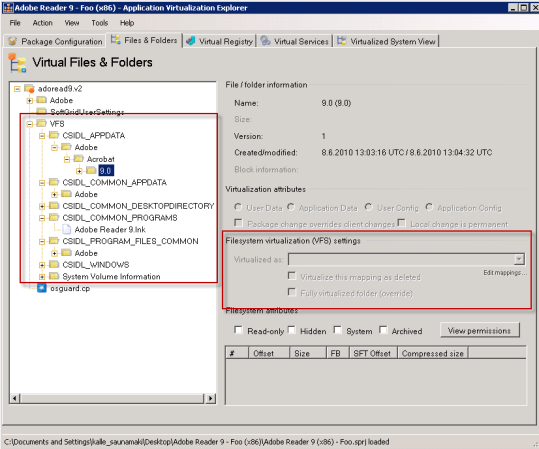Toggle the System attribute checkbox
The width and height of the screenshot is (539, 449).
pos(338,330)
